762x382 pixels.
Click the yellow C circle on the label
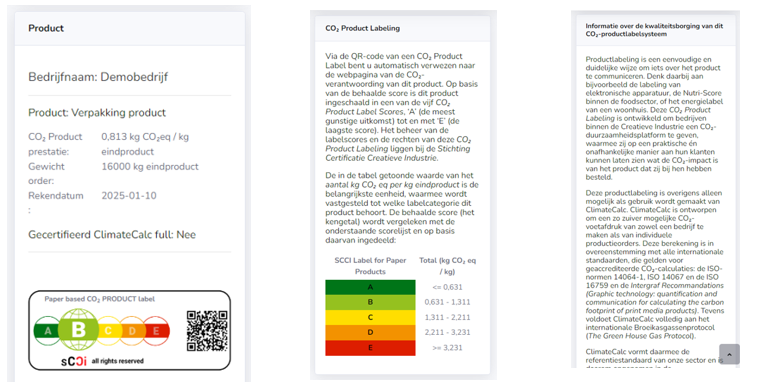pyautogui.click(x=108, y=330)
